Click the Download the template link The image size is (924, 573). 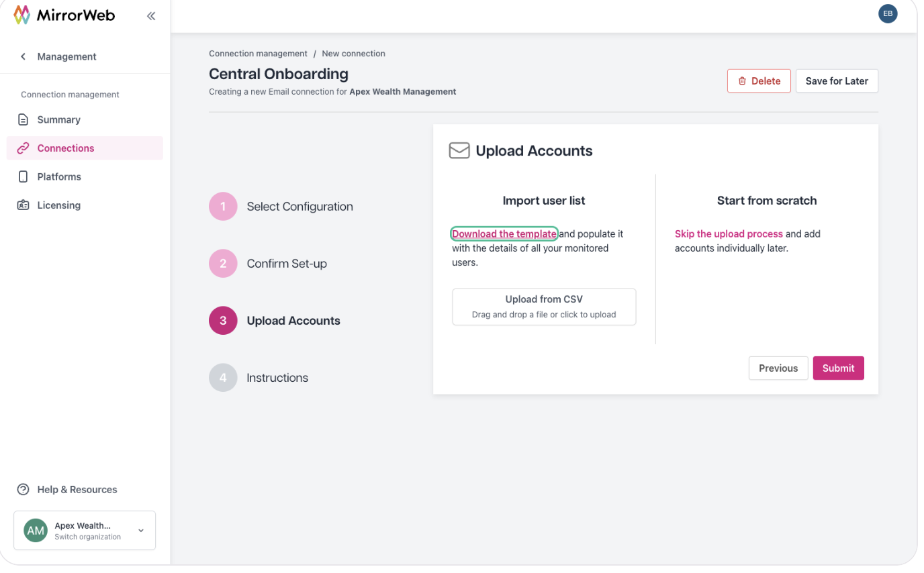click(x=504, y=234)
